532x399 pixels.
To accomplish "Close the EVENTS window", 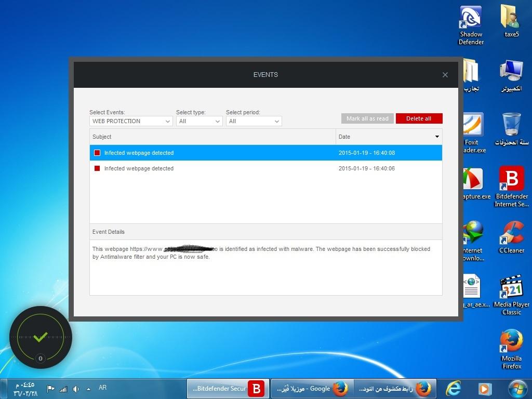I will [445, 75].
